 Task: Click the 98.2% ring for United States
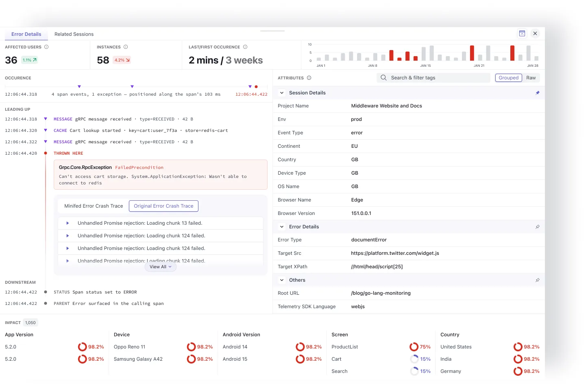(x=518, y=347)
